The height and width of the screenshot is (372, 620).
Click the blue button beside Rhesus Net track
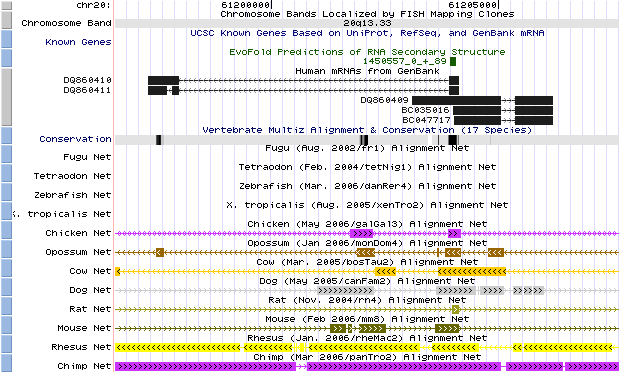(x=6, y=344)
